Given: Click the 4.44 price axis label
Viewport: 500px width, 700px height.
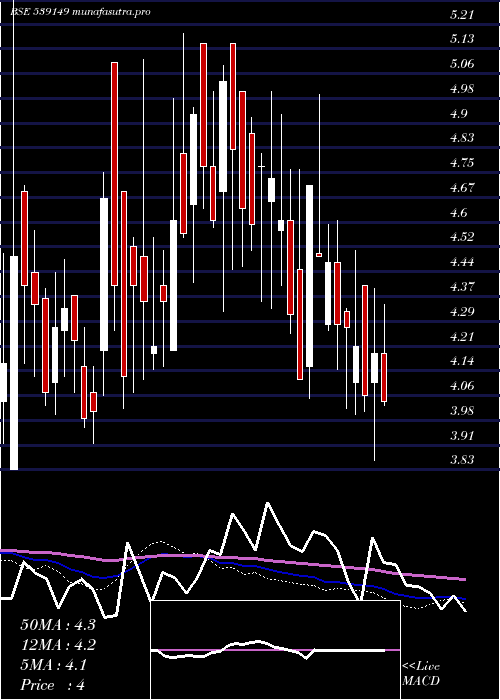Looking at the screenshot, I should point(461,262).
